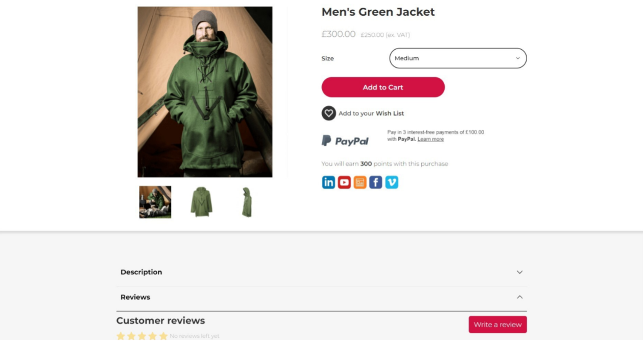Click the orange blog icon

click(360, 182)
